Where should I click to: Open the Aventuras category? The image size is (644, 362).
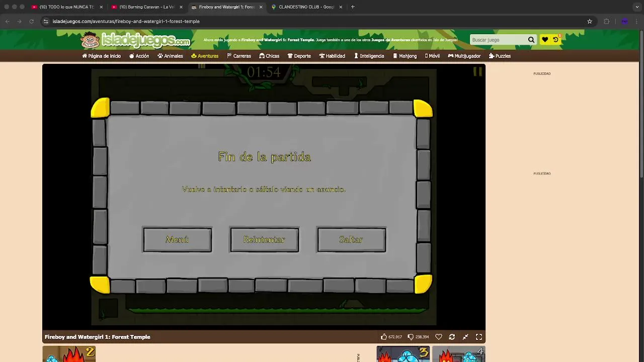205,56
